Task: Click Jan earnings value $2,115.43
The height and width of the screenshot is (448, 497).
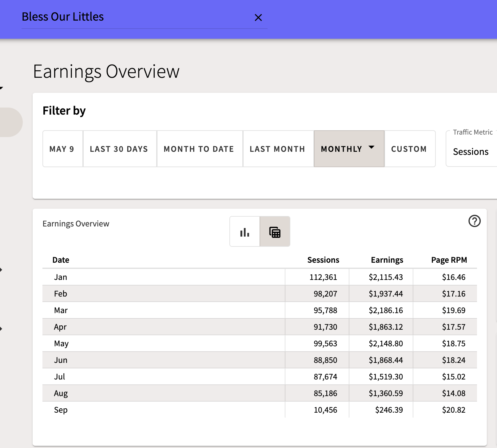Action: tap(386, 277)
